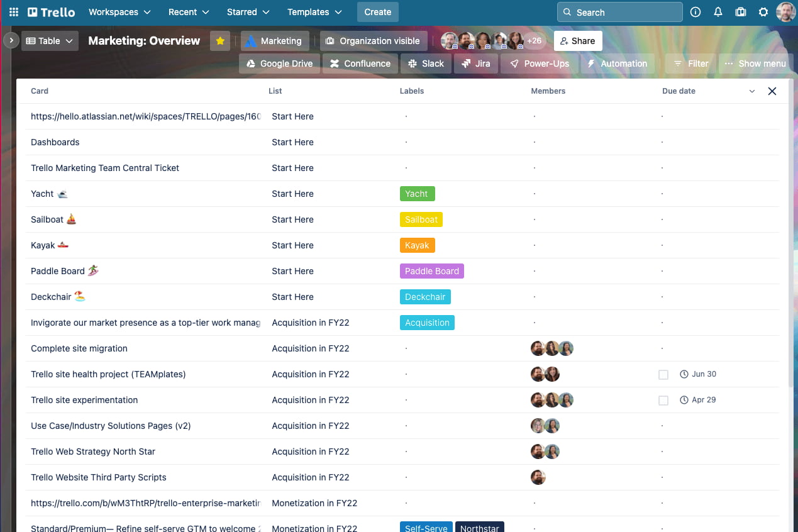Open the Google Drive Power-Up
The height and width of the screenshot is (532, 798).
coord(279,63)
